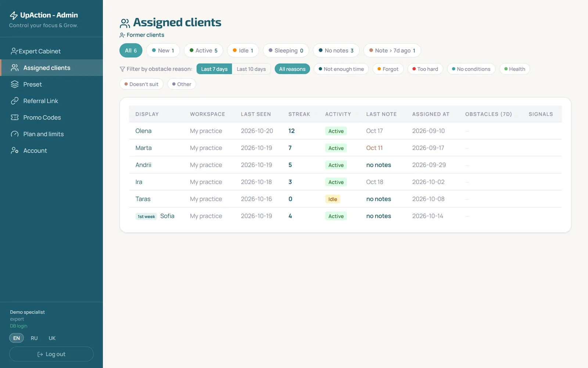Screen dimensions: 588x368
Task: Open client Taras's record
Action: pyautogui.click(x=143, y=199)
